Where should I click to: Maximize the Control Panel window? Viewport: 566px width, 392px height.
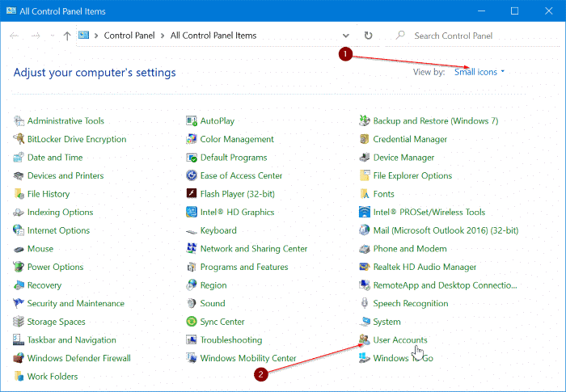[514, 11]
